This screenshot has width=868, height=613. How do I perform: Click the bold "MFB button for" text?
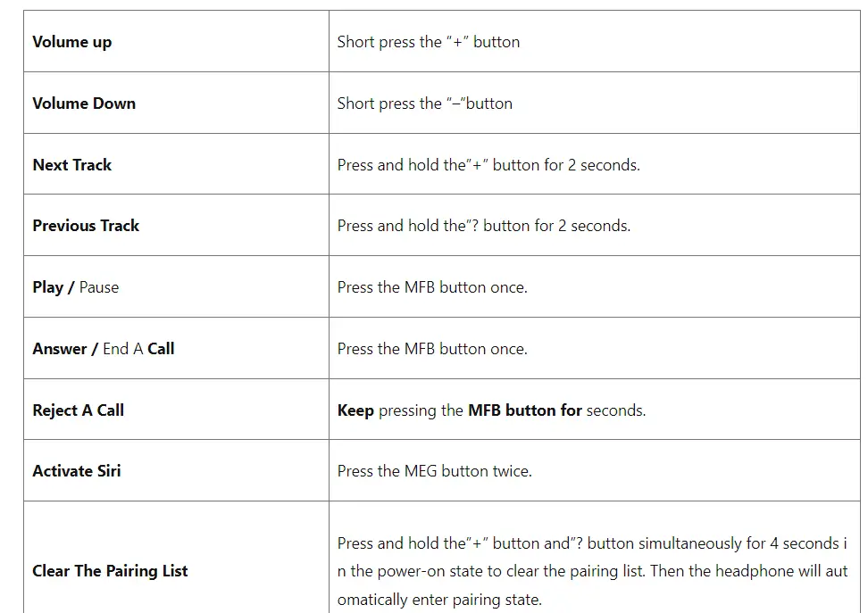(525, 410)
